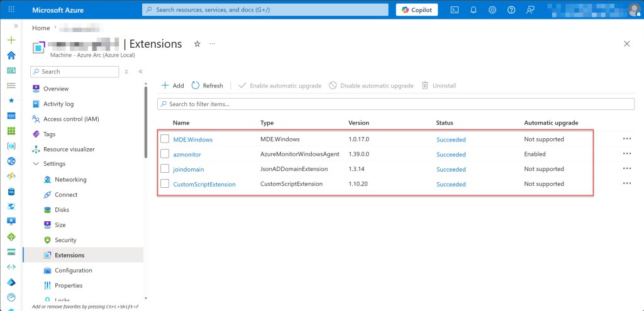Viewport: 644px width, 311px height.
Task: Open the notifications bell
Action: point(474,10)
